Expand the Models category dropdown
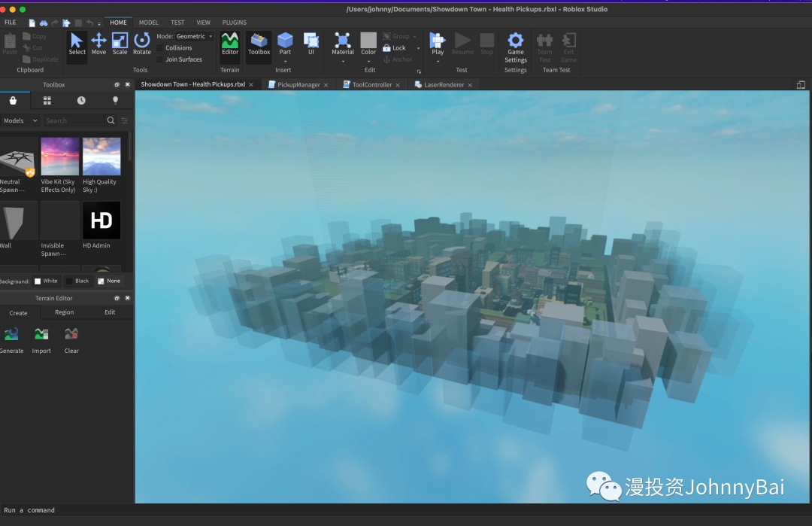The image size is (812, 526). click(20, 120)
